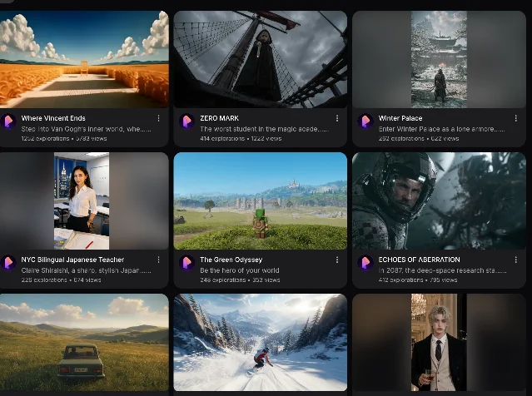Click the creator avatar beside ZERO MARK
This screenshot has width=532, height=396.
pyautogui.click(x=187, y=121)
